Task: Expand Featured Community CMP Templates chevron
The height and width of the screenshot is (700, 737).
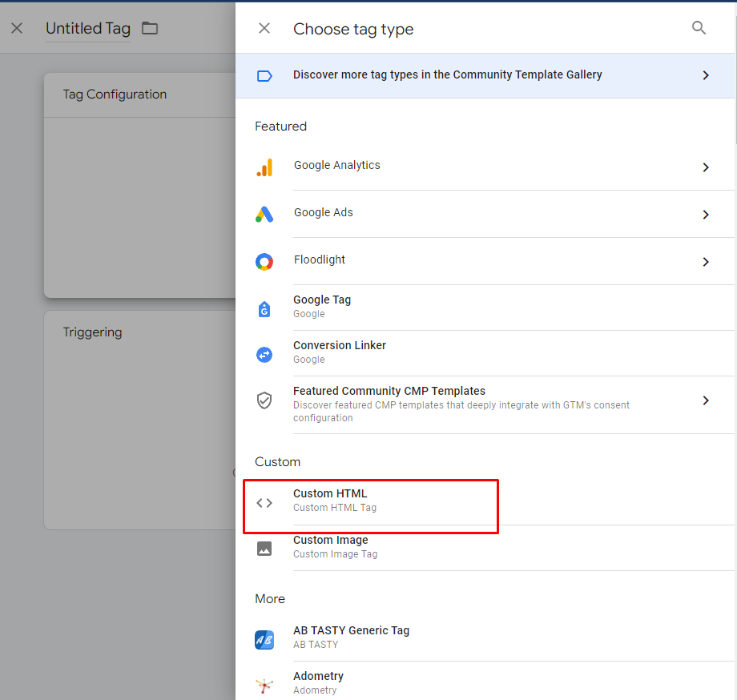Action: [x=706, y=400]
